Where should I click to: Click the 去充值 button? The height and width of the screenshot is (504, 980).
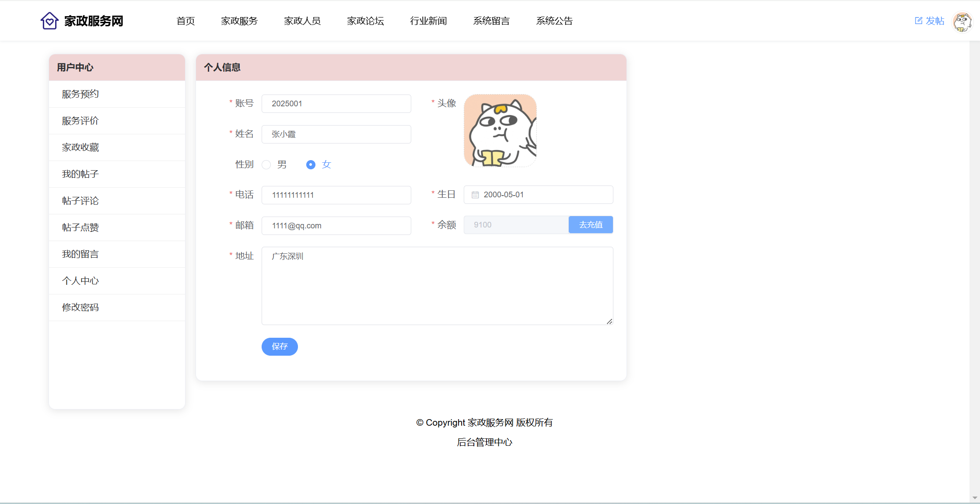coord(591,225)
